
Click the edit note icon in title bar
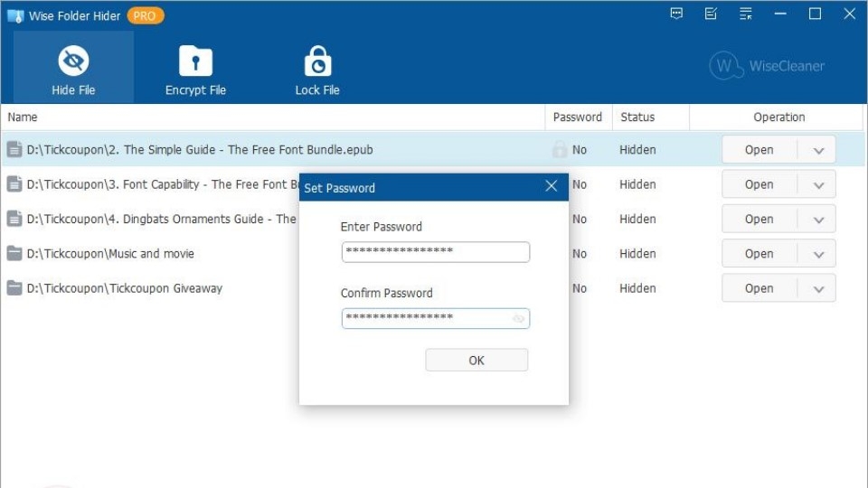(711, 14)
